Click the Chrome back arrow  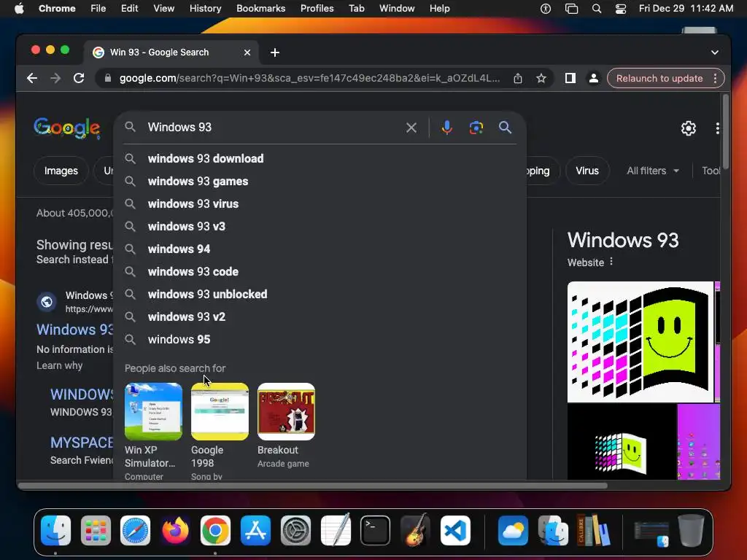(x=32, y=78)
